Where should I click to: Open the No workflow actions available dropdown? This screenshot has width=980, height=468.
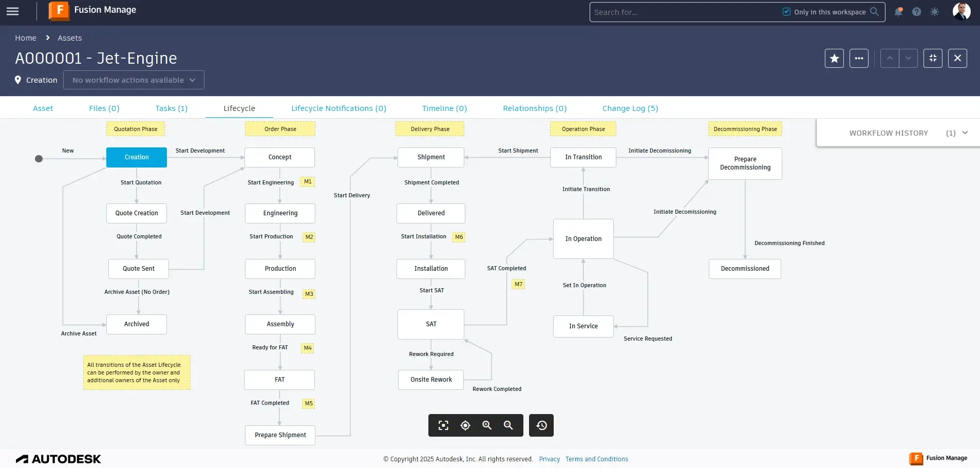pos(133,80)
